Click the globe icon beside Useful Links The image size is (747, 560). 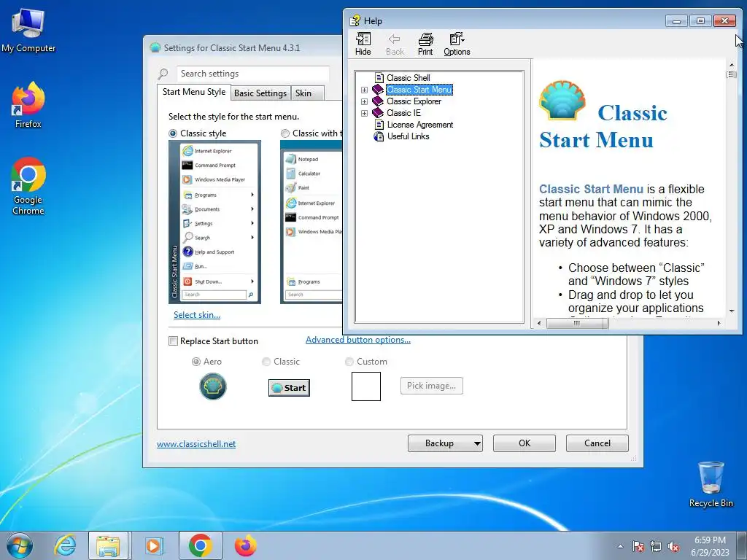[379, 136]
